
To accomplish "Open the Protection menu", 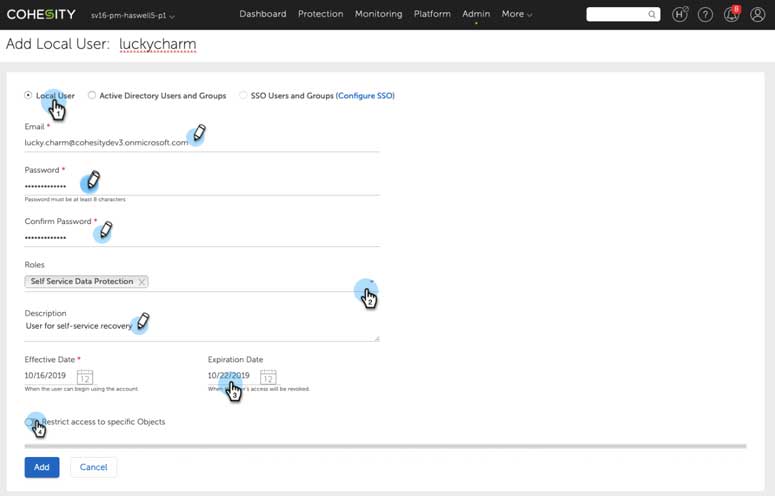I will tap(320, 14).
